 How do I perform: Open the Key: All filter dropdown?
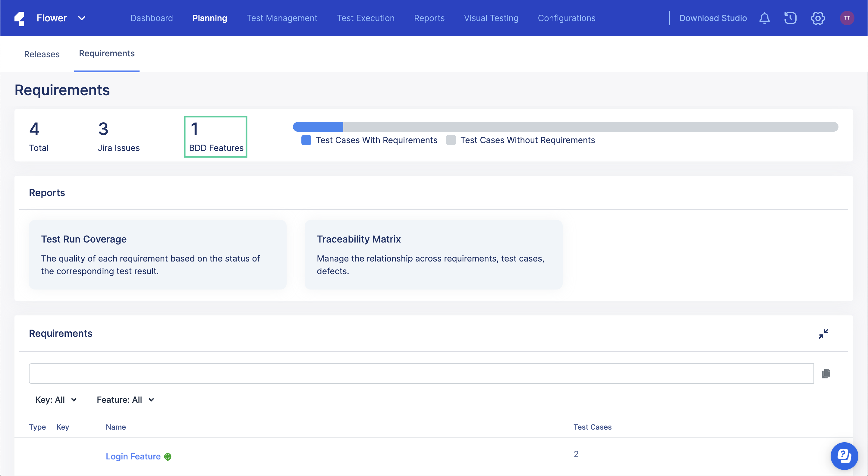(56, 399)
